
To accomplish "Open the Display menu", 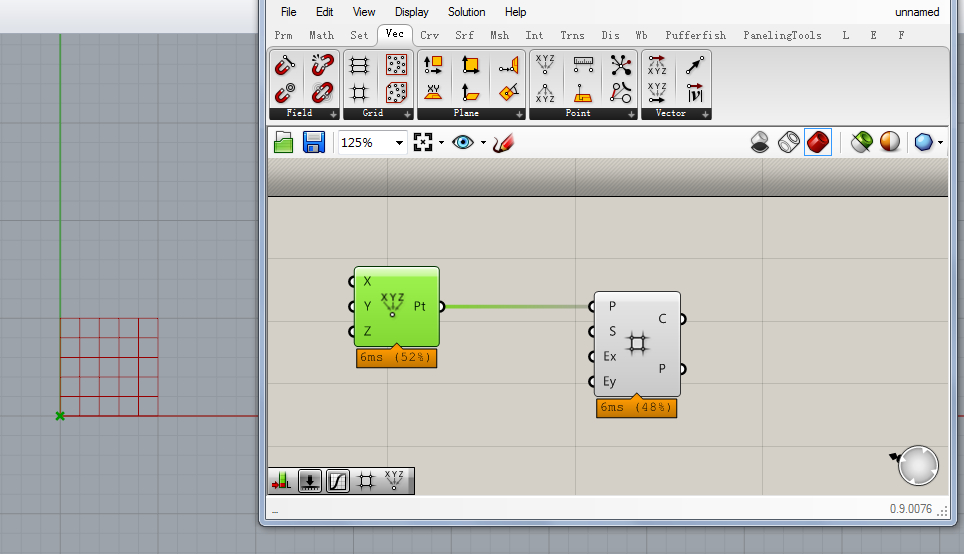I will coord(411,12).
